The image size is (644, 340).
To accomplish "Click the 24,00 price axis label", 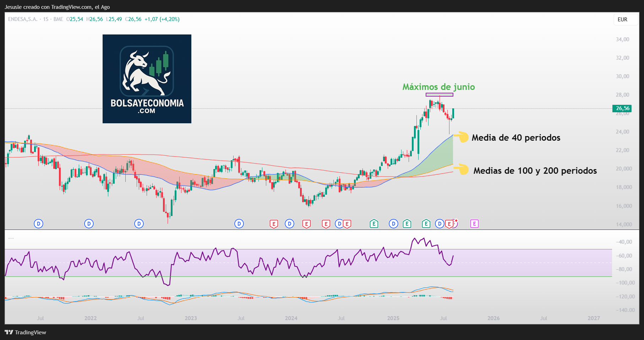I will pyautogui.click(x=622, y=132).
